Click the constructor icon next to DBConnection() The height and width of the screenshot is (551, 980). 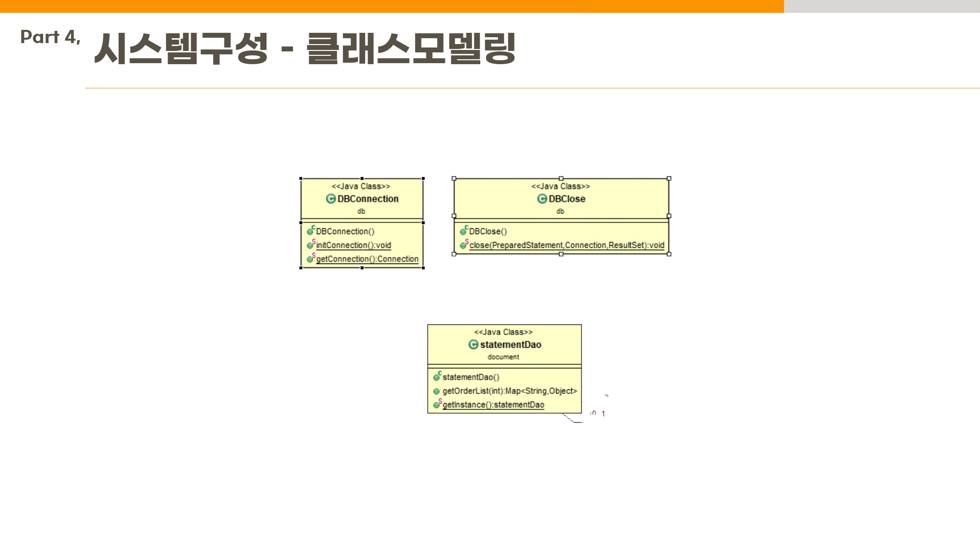(311, 231)
